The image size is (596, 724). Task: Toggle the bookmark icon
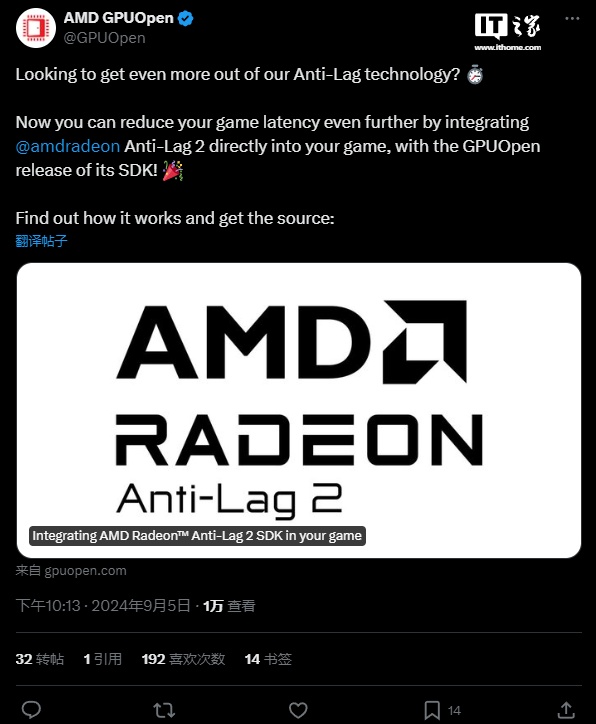tap(432, 710)
